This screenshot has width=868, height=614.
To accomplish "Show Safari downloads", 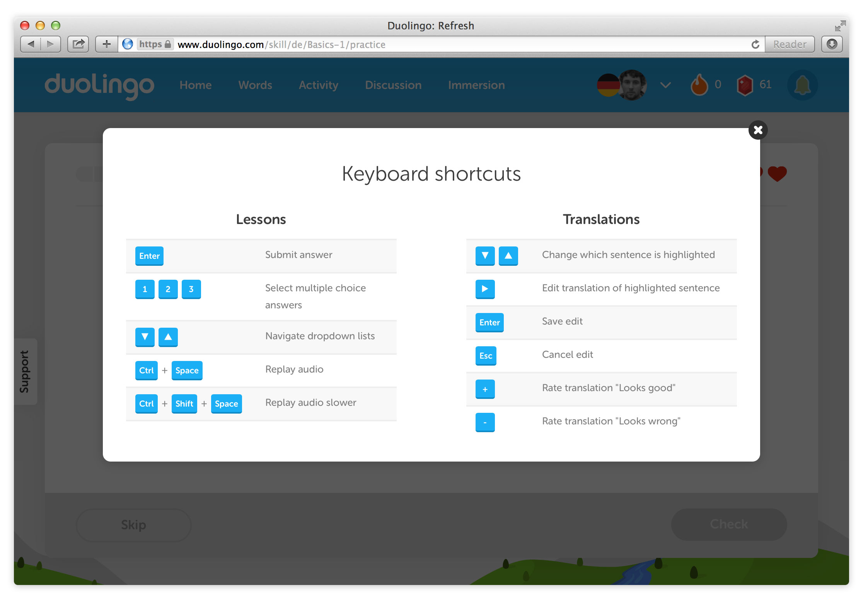I will coord(832,44).
